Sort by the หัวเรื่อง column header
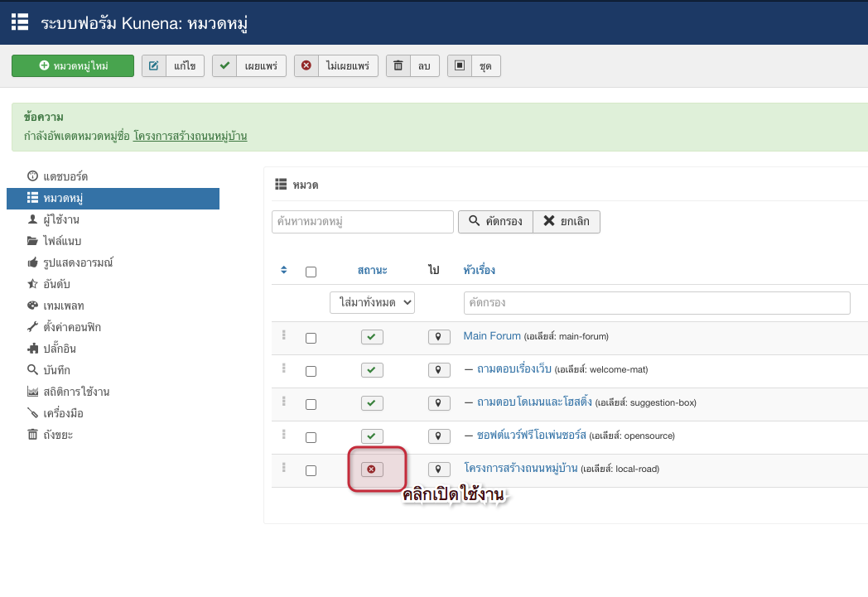Image resolution: width=868 pixels, height=597 pixels. [480, 270]
